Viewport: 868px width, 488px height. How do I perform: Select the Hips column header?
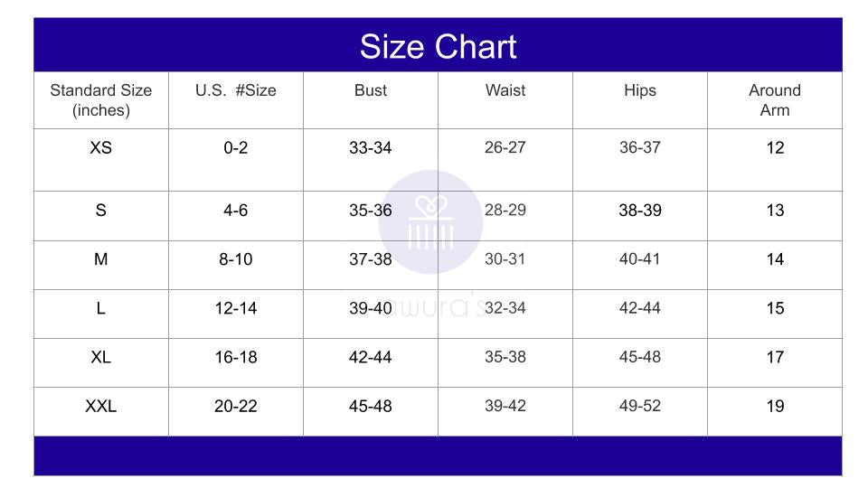click(x=640, y=90)
